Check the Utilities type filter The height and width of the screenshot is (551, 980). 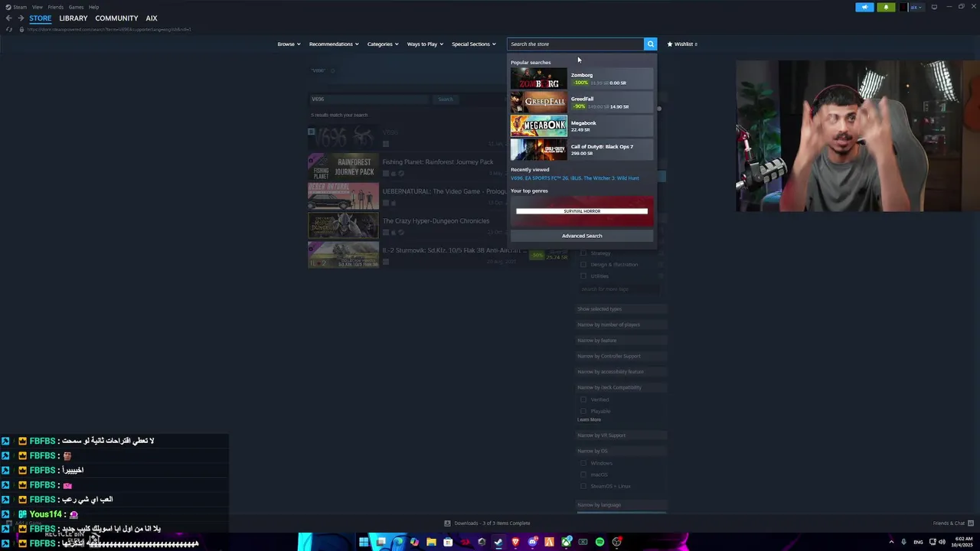[x=583, y=275]
